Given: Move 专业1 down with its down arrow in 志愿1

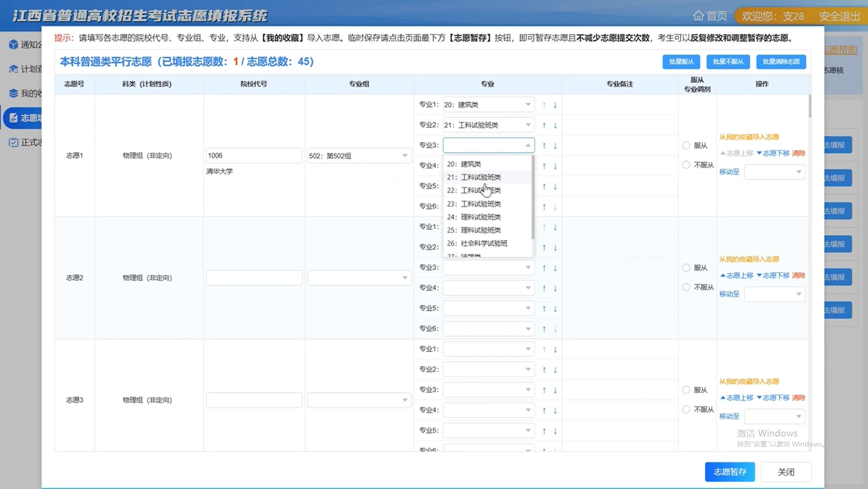Looking at the screenshot, I should 555,105.
